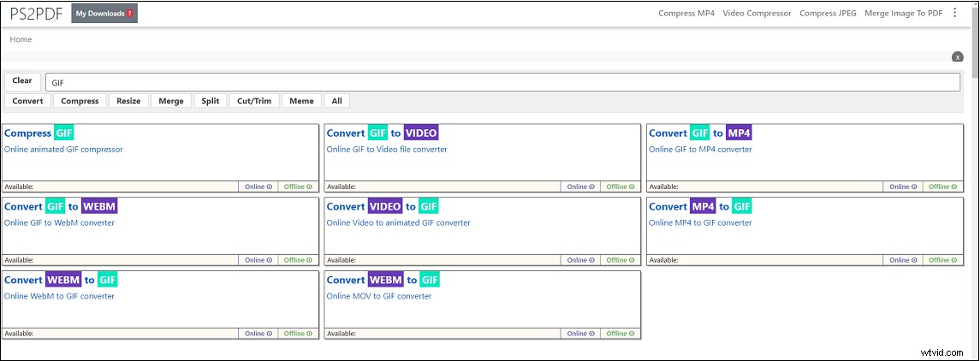Open Online MOV to GIF converter
The height and width of the screenshot is (361, 980).
379,296
